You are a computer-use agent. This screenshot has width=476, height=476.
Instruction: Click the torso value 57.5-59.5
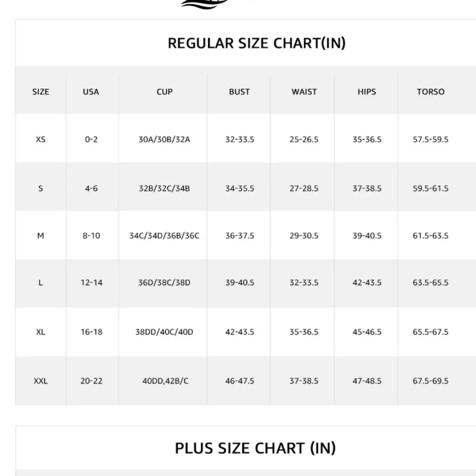pos(431,139)
